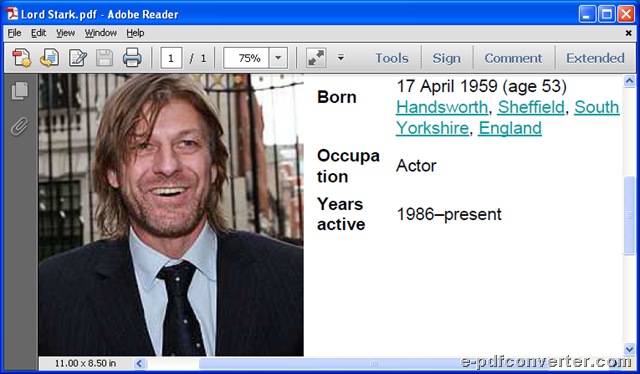Expand the zoom percentage dropdown arrow
Viewport: 640px width, 374px height.
278,58
